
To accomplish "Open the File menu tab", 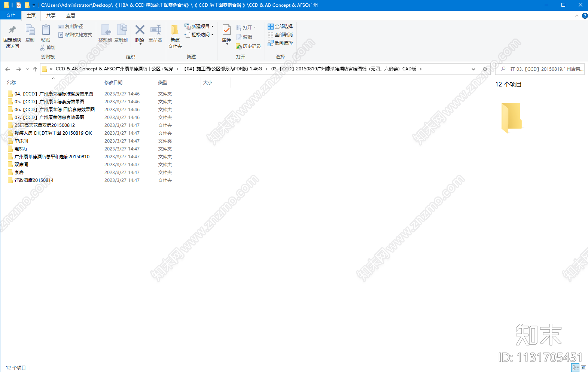I will click(11, 15).
